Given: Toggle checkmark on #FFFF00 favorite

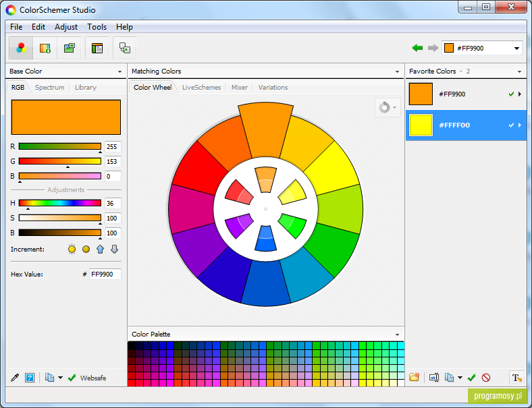Looking at the screenshot, I should click(x=511, y=125).
